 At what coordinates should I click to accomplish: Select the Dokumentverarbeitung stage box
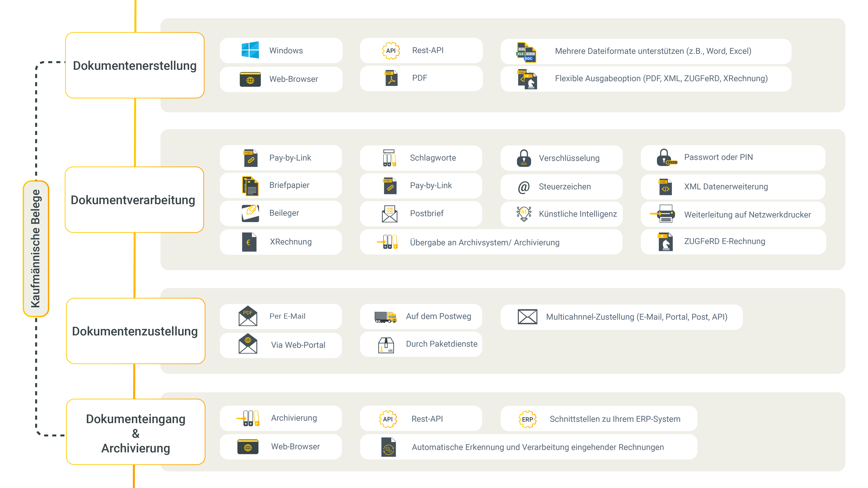(134, 199)
